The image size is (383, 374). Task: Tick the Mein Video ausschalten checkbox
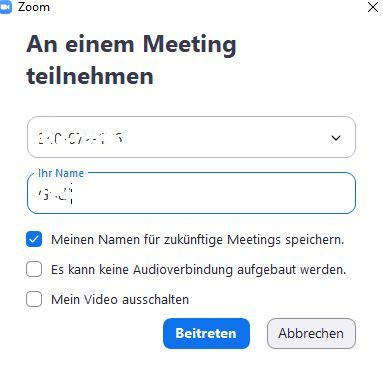click(34, 299)
